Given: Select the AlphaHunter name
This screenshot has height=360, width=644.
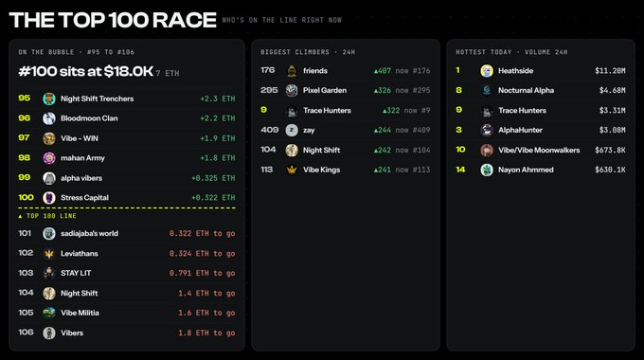Looking at the screenshot, I should 520,131.
